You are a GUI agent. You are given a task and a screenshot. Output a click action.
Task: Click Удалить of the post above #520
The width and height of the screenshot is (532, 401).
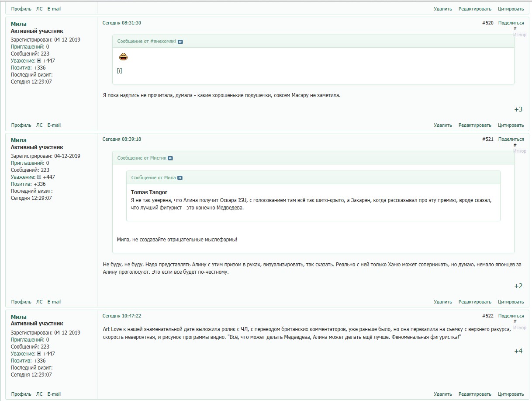443,9
